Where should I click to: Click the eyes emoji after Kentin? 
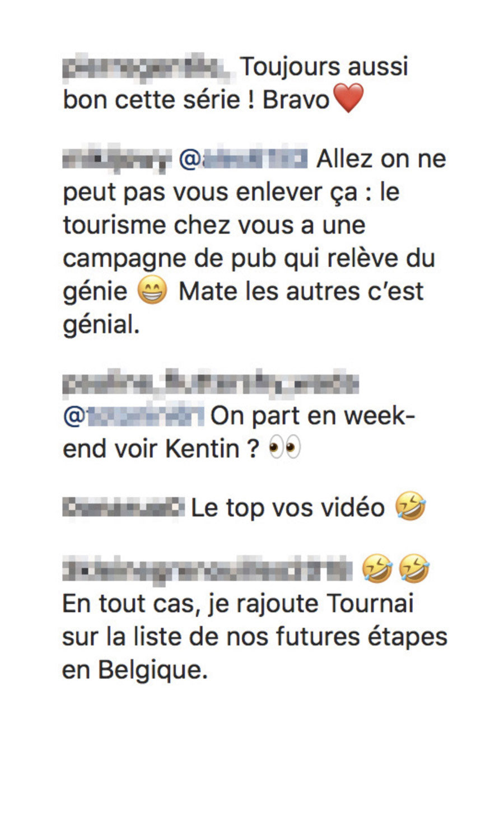285,448
